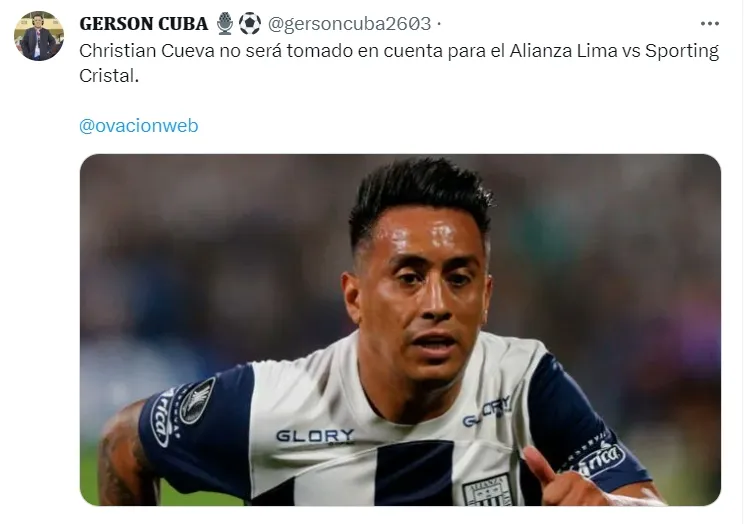The image size is (747, 524).
Task: Click the GLORY logo on left chest
Action: [315, 436]
